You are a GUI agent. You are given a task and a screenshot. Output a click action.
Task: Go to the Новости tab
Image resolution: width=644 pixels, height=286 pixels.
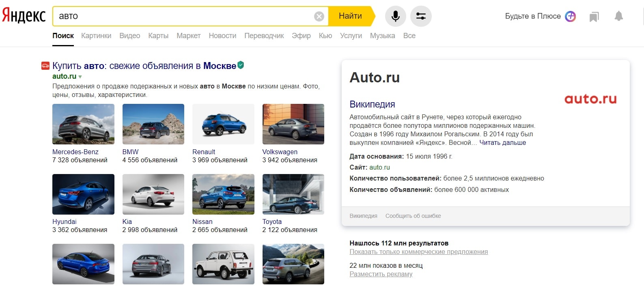coord(222,36)
